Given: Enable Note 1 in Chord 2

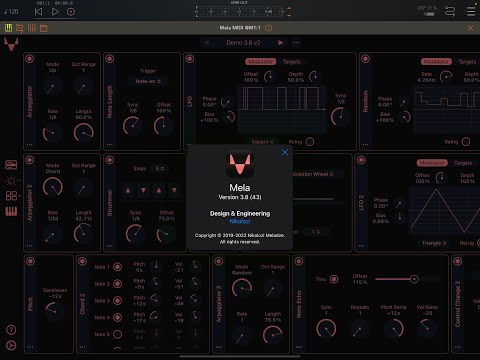Looking at the screenshot, I should tap(117, 267).
